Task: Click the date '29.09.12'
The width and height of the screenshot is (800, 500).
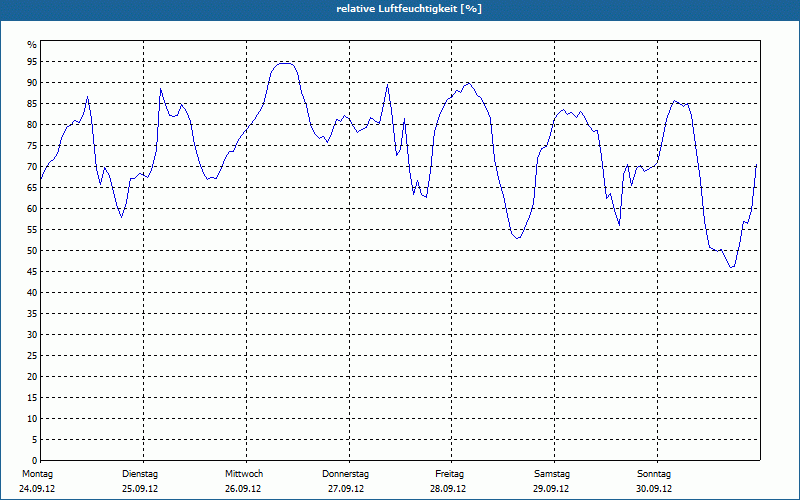Action: point(551,489)
